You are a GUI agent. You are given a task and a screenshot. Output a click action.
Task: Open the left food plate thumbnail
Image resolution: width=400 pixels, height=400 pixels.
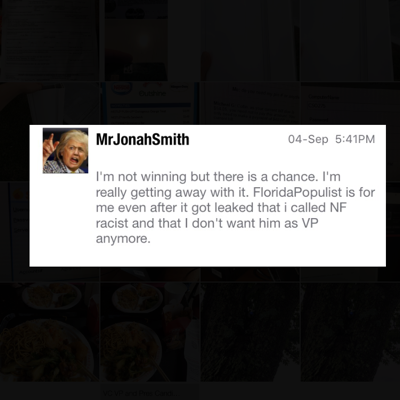click(x=49, y=332)
